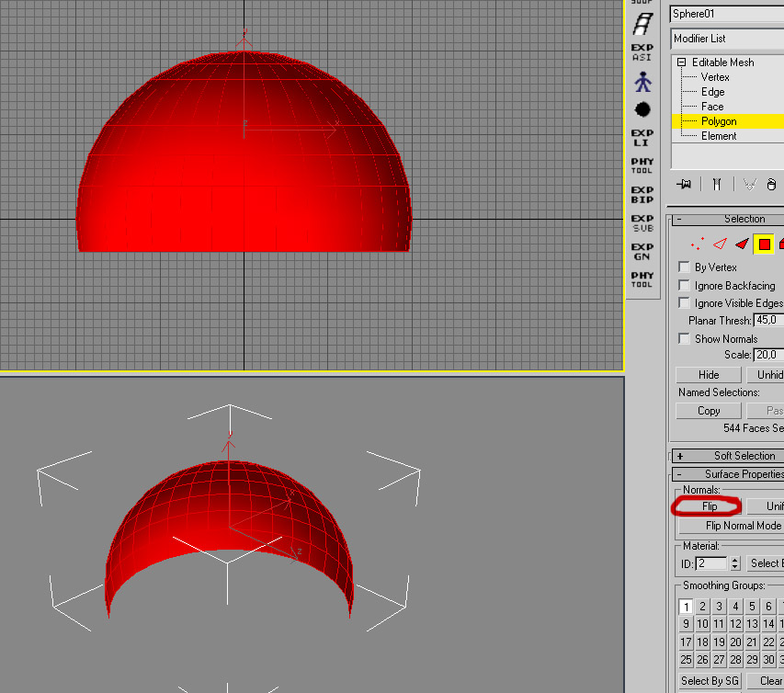The width and height of the screenshot is (784, 693).
Task: Toggle the Show End Result icon
Action: coord(717,184)
